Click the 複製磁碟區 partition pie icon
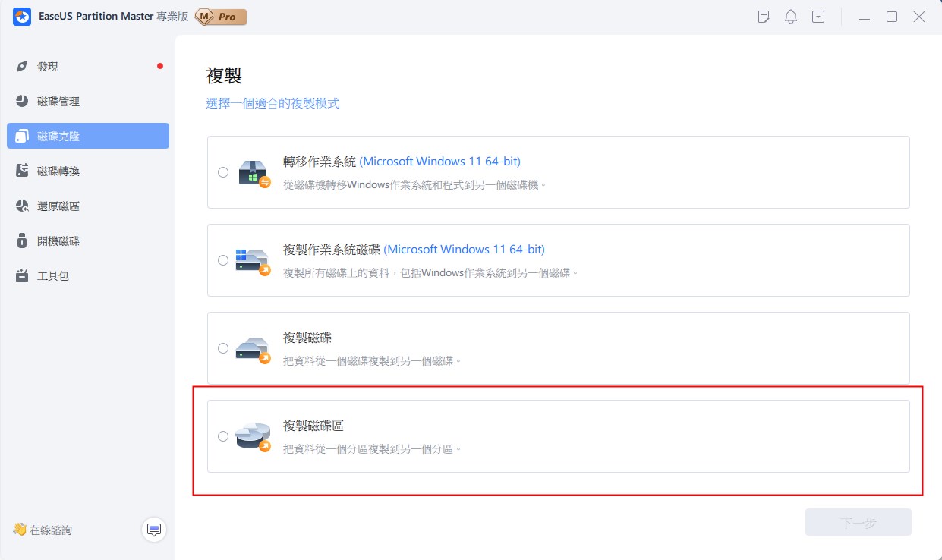 (x=253, y=437)
